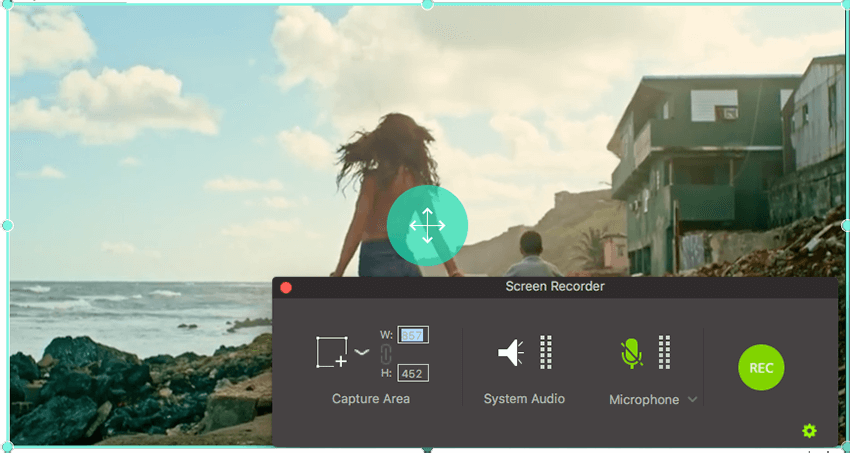The image size is (850, 453).
Task: Click the height (H) input field
Action: click(413, 373)
